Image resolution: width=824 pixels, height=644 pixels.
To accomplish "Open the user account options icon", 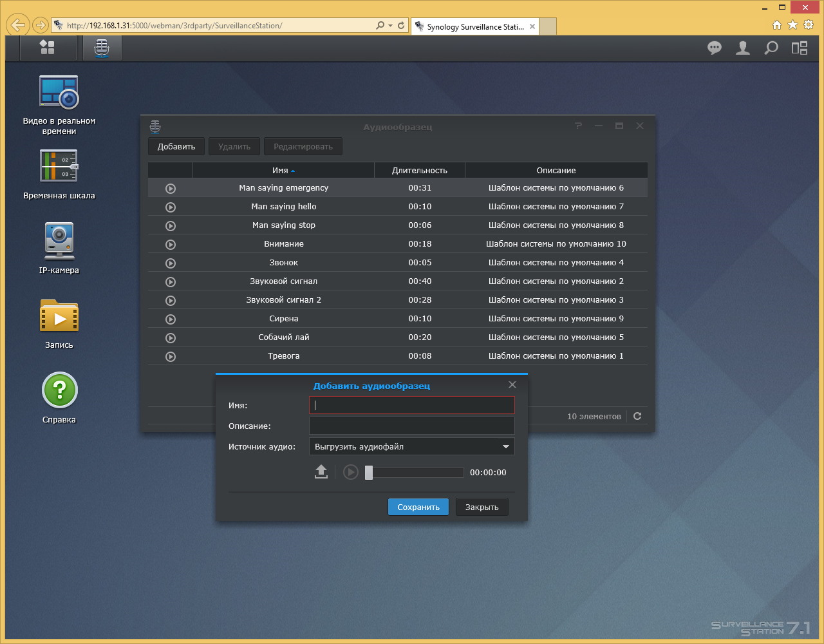I will coord(743,48).
